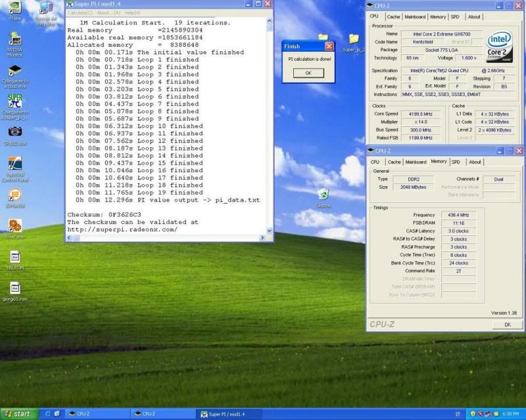Confirm the Finish dialog with OK
This screenshot has height=420, width=526.
(308, 73)
